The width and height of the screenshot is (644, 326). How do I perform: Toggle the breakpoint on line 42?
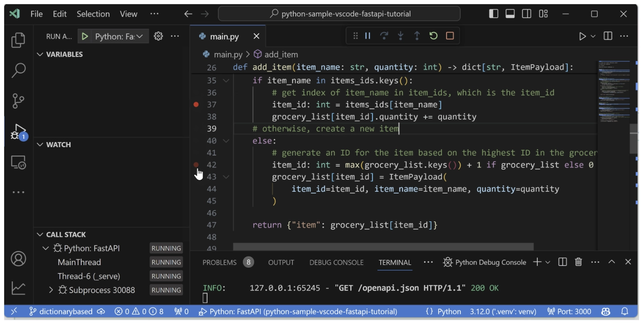(x=196, y=165)
